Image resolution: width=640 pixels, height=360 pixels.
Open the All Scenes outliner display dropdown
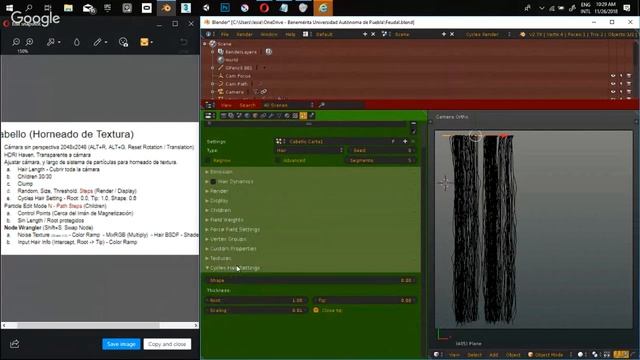pos(288,105)
